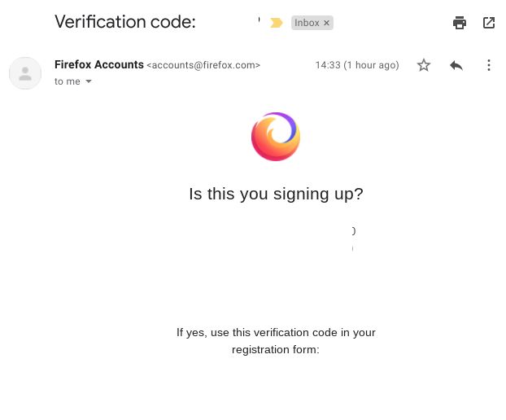Click the 'registration form:' text line

276,350
